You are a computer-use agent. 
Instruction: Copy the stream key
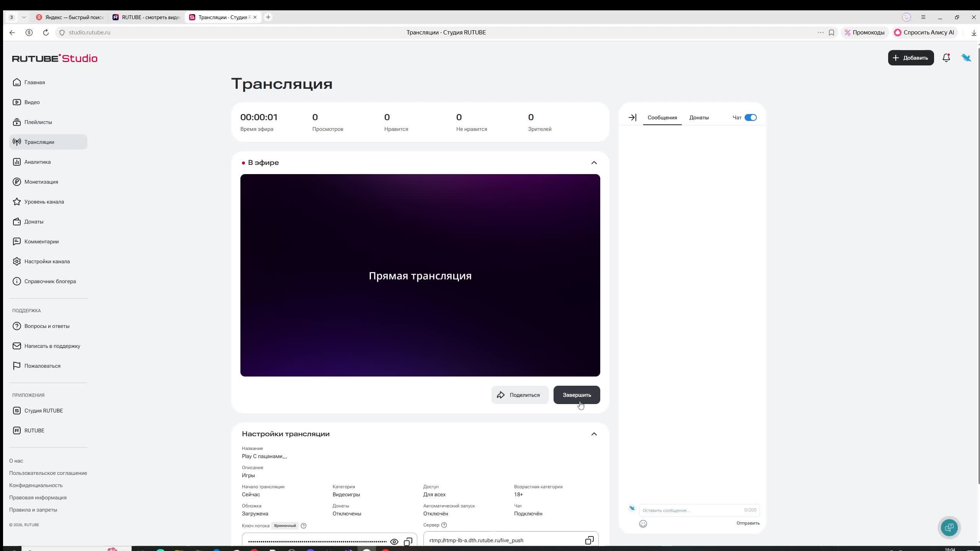tap(408, 541)
